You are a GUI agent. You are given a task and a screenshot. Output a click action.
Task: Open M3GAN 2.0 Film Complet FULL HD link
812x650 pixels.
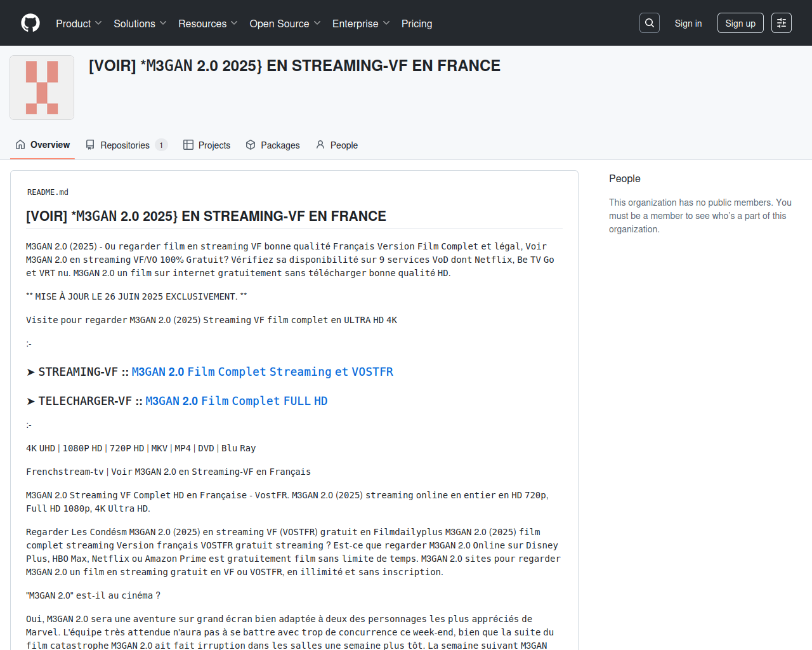click(236, 401)
